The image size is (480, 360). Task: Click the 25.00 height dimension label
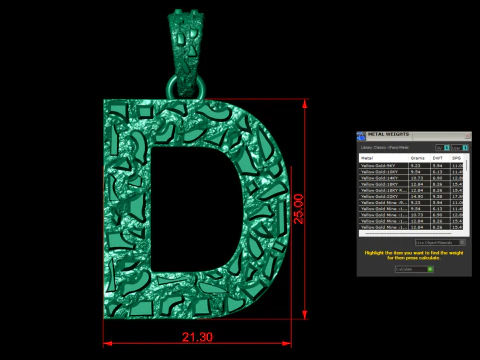coord(298,209)
